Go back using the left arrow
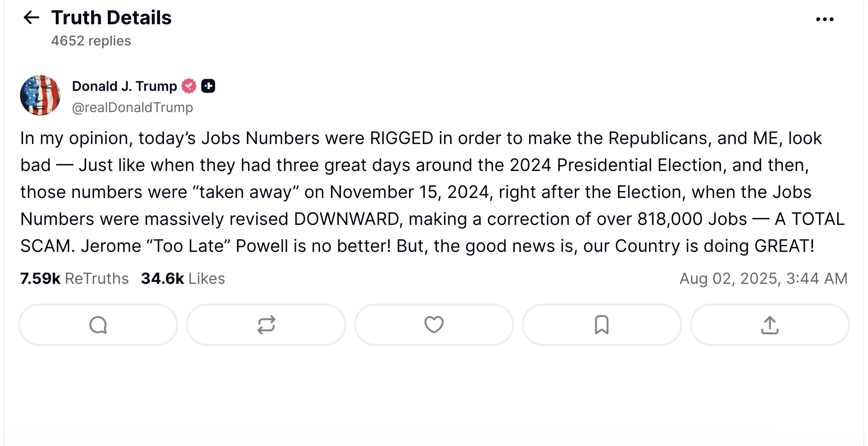The width and height of the screenshot is (868, 446). (x=32, y=18)
